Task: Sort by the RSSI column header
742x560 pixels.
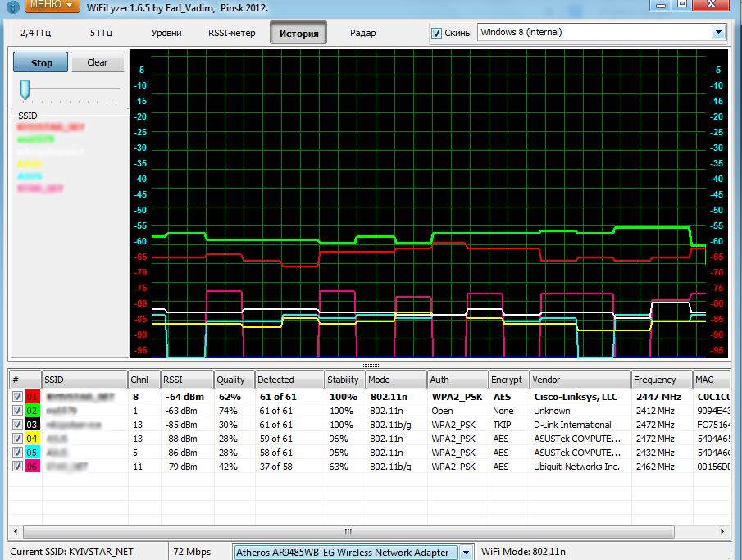Action: pyautogui.click(x=188, y=380)
